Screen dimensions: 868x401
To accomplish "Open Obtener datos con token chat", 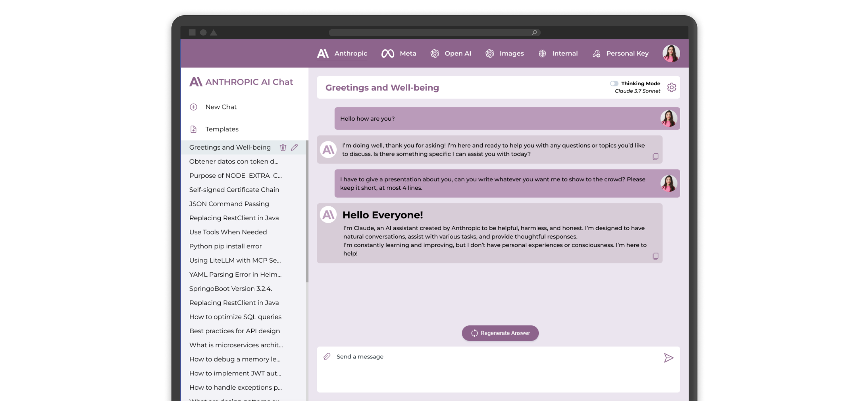I will click(234, 161).
